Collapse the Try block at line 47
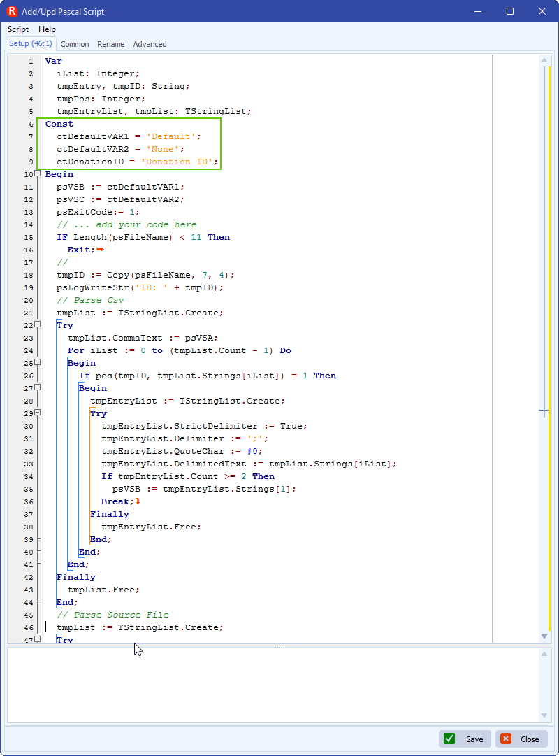The image size is (559, 756). [38, 639]
